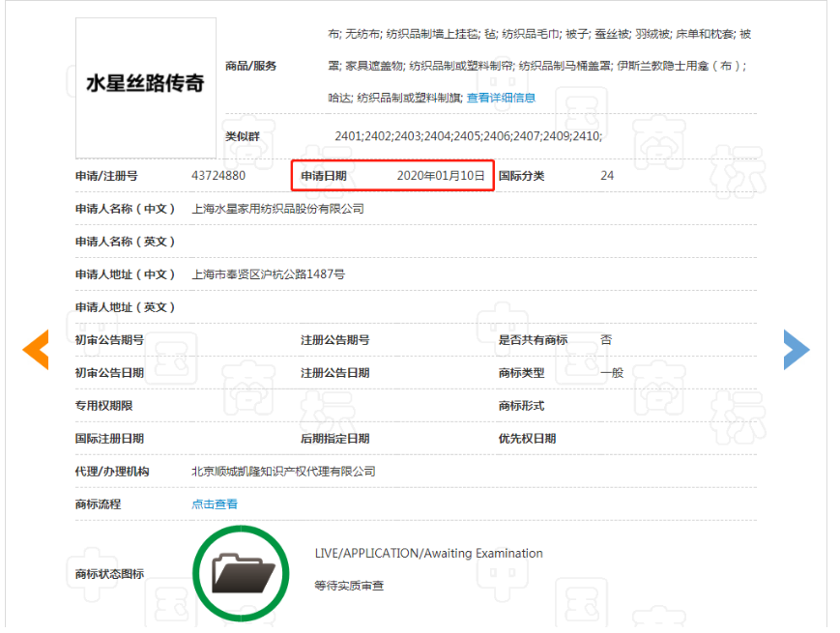
Task: Select goods text 哈达; 纺织品制或塑料制旗
Action: point(395,98)
